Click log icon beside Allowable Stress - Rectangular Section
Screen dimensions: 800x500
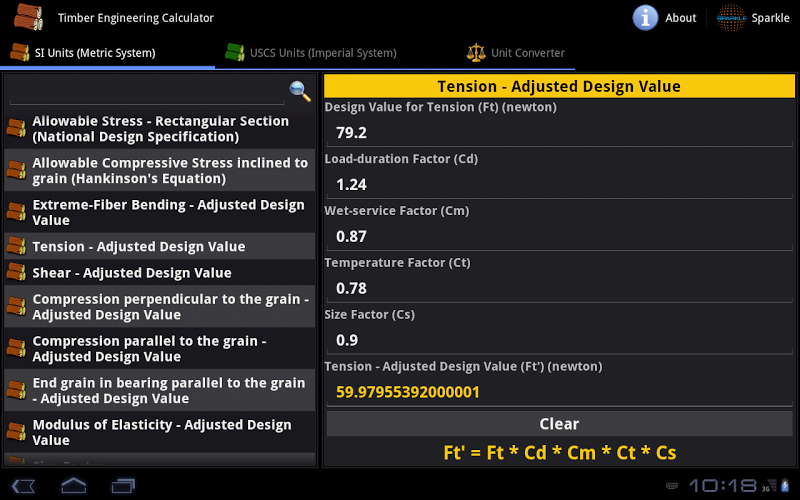point(16,129)
